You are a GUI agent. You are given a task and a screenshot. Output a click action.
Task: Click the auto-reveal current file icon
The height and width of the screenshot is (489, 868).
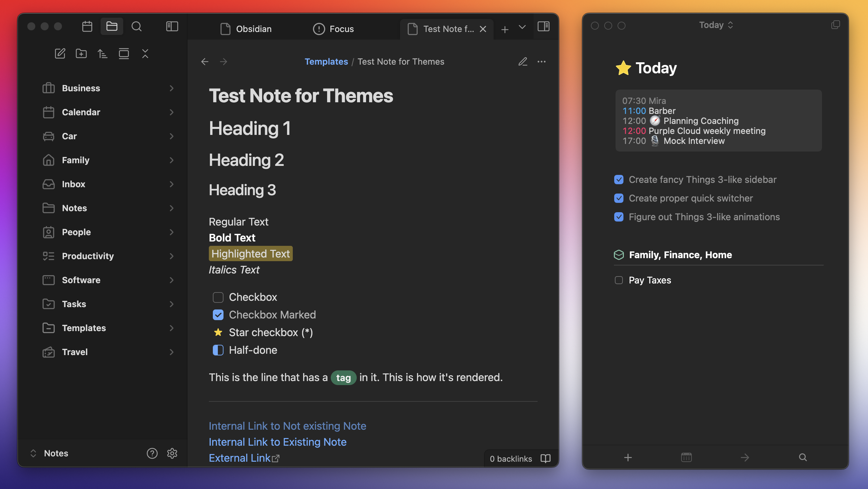[x=124, y=54]
